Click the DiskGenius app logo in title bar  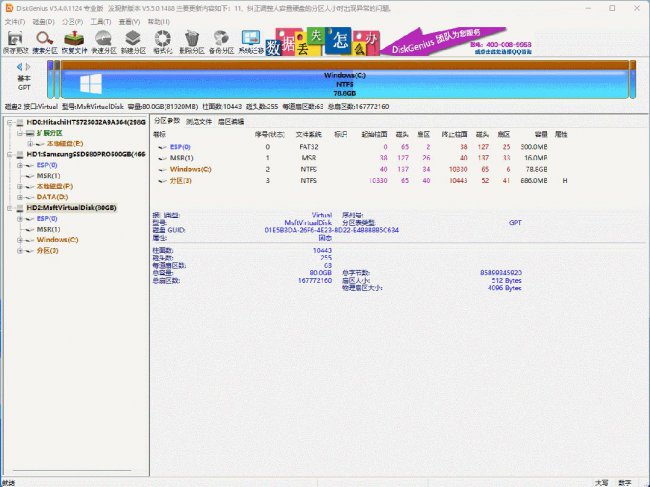click(9, 8)
